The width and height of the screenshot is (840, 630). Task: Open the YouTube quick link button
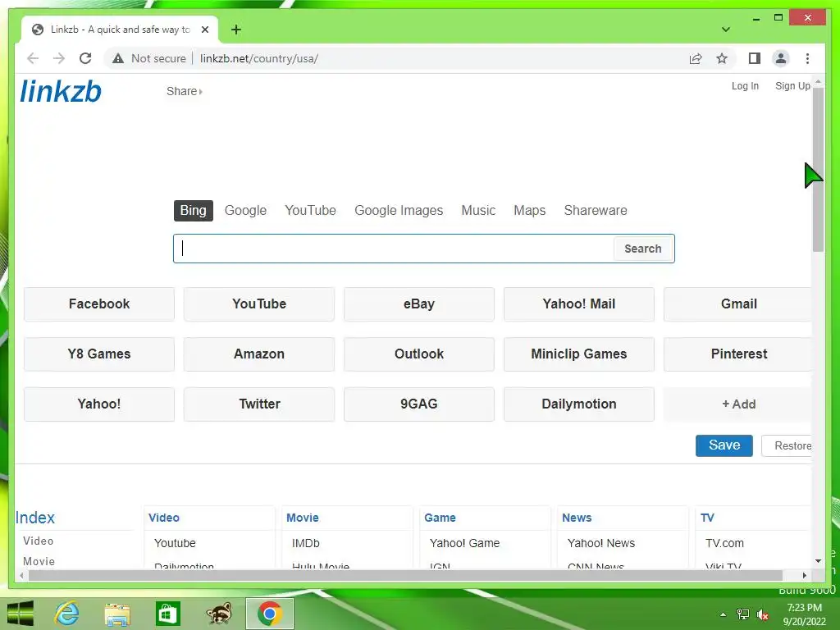(259, 304)
